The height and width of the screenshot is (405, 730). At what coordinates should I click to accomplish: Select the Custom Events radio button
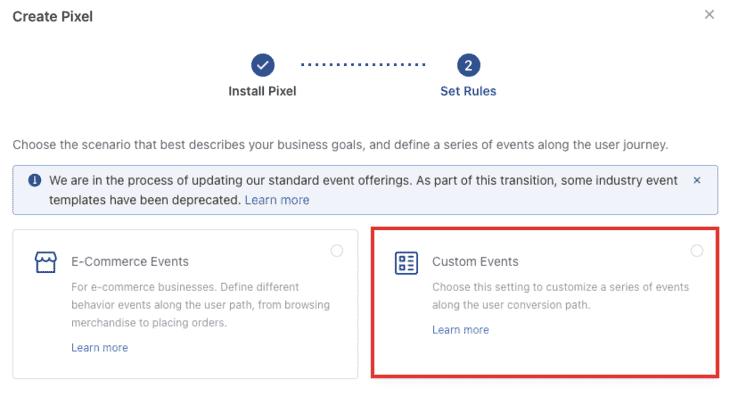[x=697, y=251]
